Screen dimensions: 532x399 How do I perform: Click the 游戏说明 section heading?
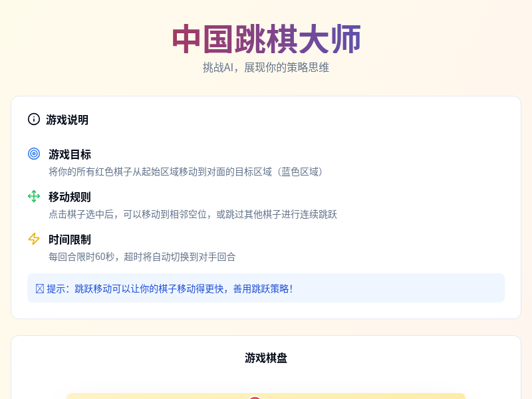coord(67,120)
